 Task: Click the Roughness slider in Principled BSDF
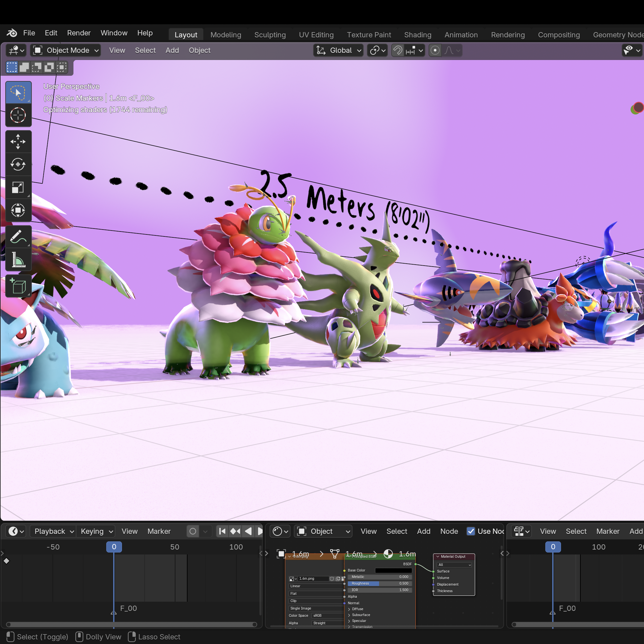coord(380,583)
